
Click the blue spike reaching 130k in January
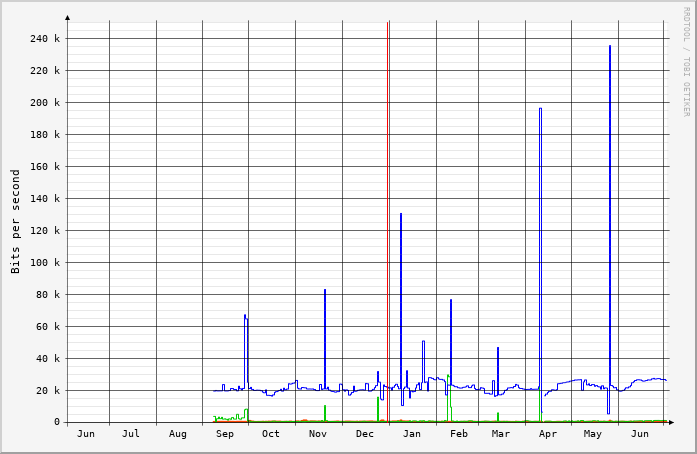point(401,302)
